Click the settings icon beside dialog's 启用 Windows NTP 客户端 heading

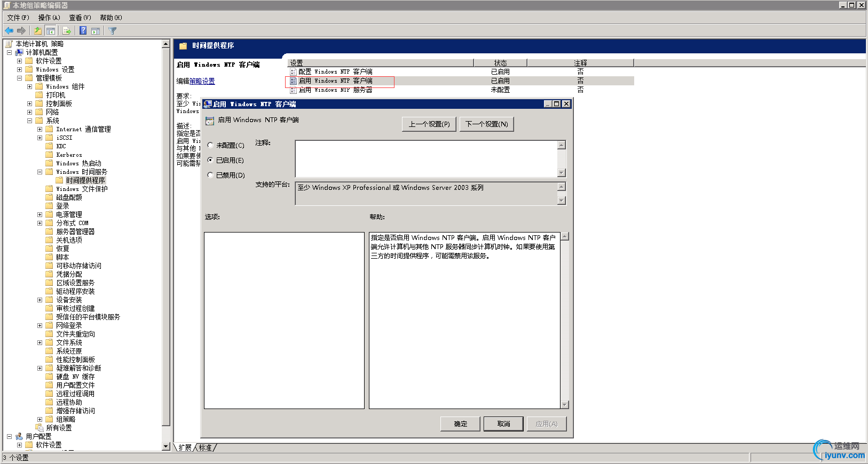(210, 121)
